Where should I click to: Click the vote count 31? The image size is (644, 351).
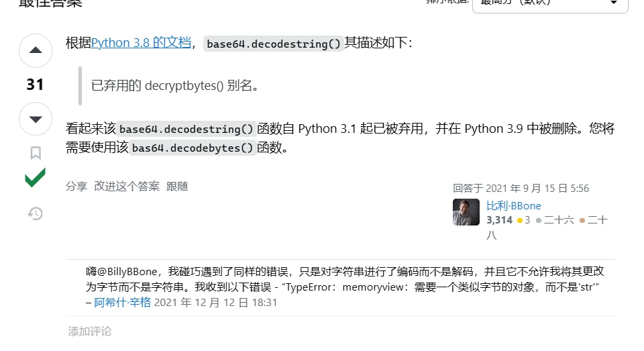(36, 85)
